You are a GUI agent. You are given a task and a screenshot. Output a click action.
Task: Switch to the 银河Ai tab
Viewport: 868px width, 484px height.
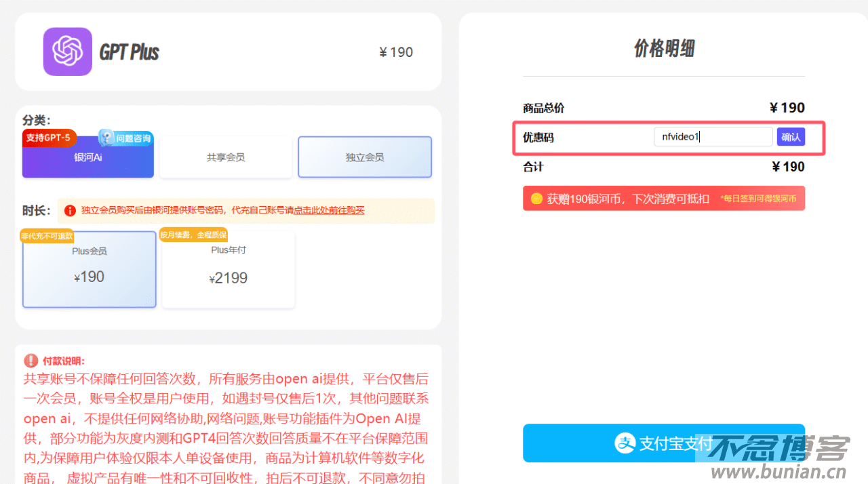click(x=87, y=161)
